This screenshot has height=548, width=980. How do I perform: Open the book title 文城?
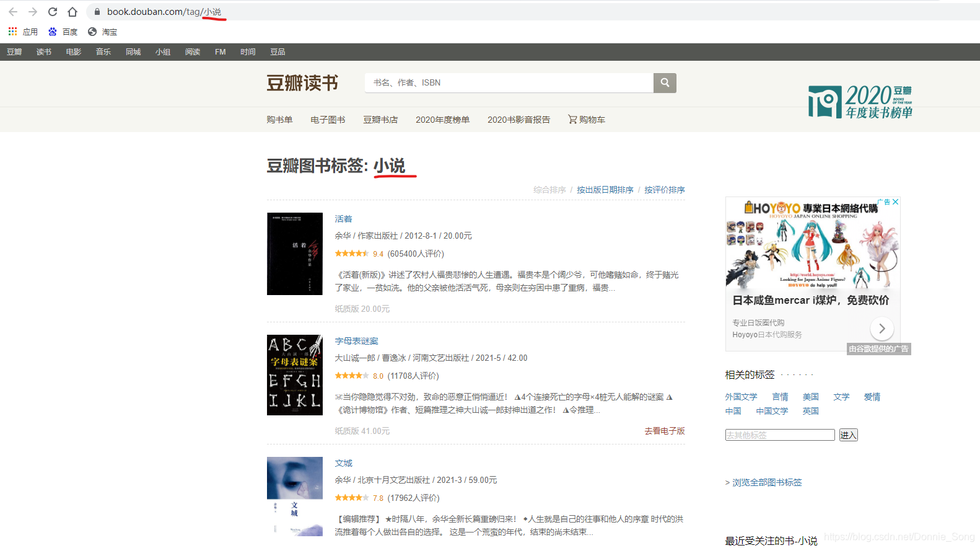(343, 463)
